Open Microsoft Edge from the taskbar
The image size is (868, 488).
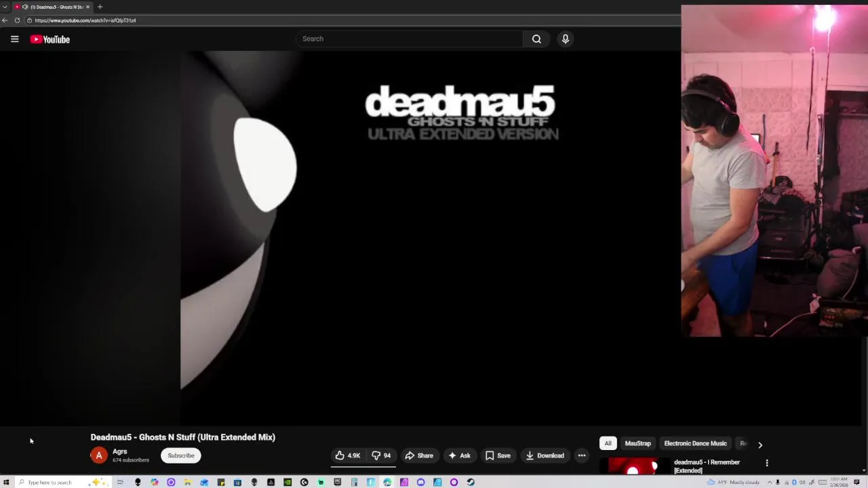[387, 482]
